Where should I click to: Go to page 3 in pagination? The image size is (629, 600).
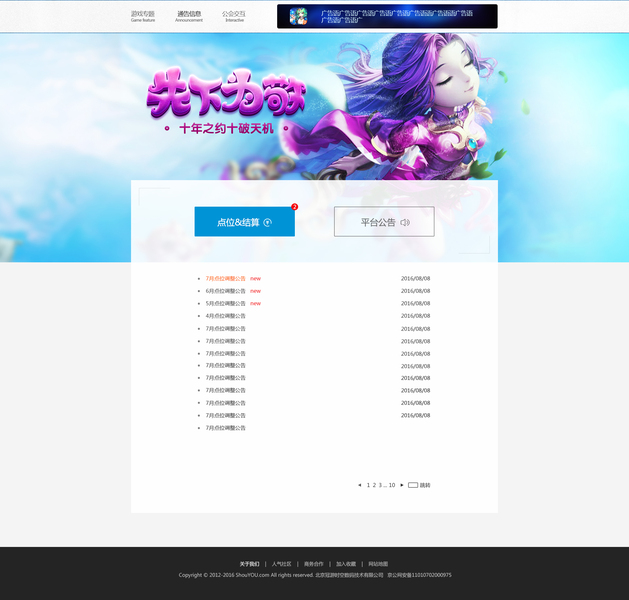coord(380,485)
